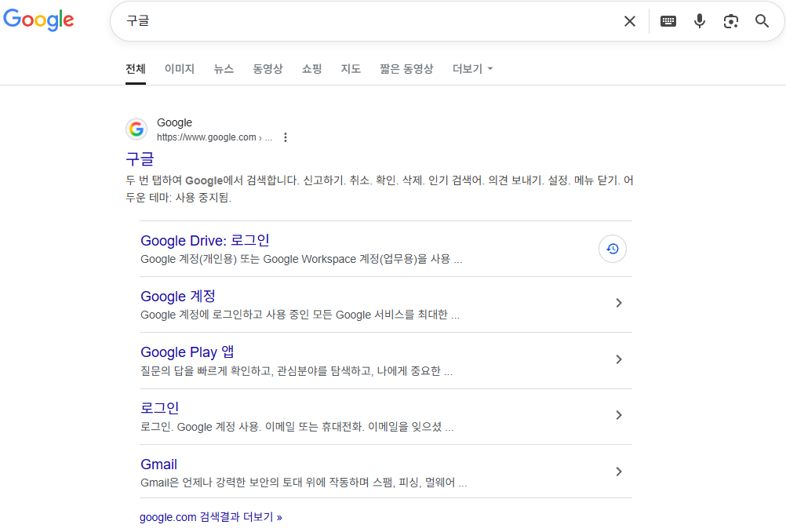Screen dimensions: 786x532
Task: Expand the Google Play 앱 row chevron
Action: pyautogui.click(x=619, y=359)
